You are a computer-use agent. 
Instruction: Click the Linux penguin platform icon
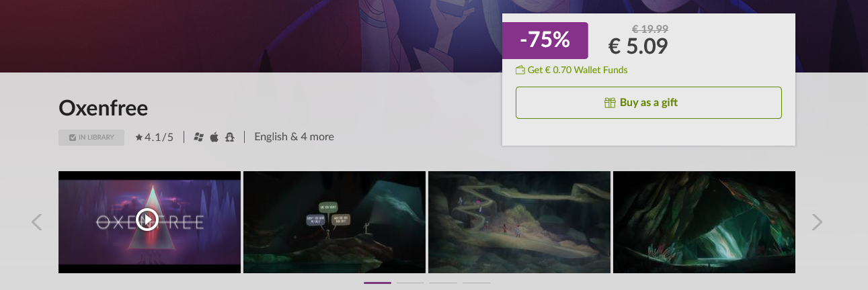point(230,137)
